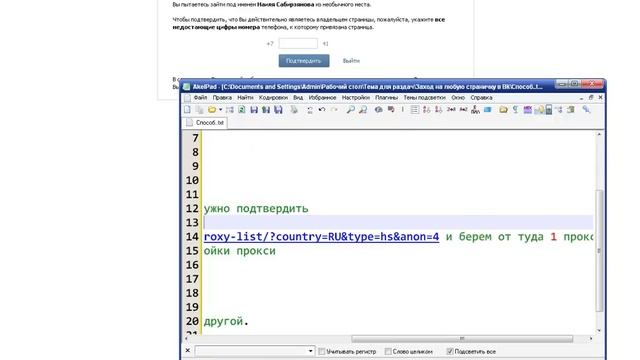Open the Файл menu
The image size is (640, 360).
[200, 98]
